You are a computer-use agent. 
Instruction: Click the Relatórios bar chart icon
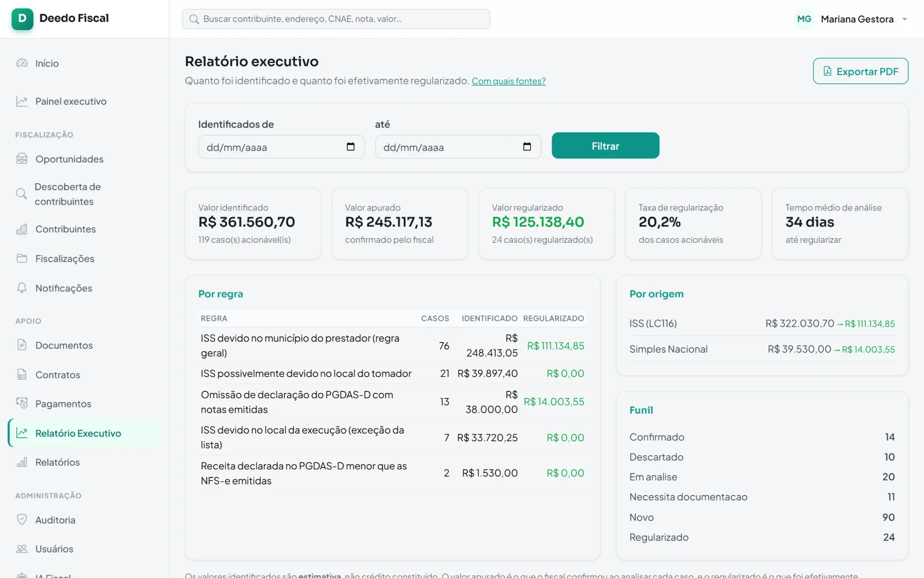pos(22,462)
